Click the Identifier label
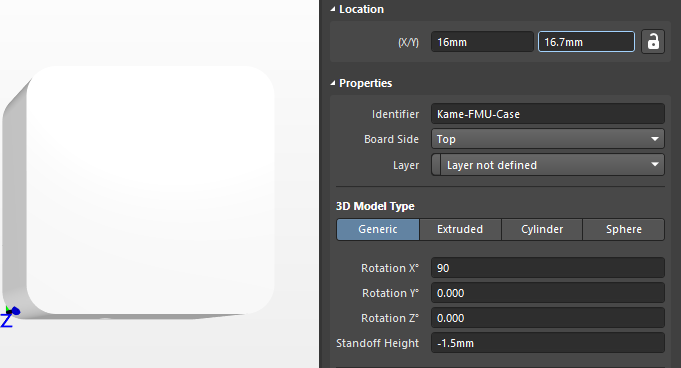Image resolution: width=681 pixels, height=368 pixels. tap(395, 114)
